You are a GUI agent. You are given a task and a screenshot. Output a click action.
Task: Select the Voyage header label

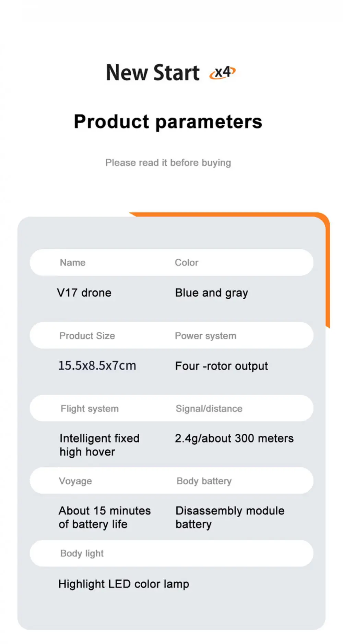75,481
